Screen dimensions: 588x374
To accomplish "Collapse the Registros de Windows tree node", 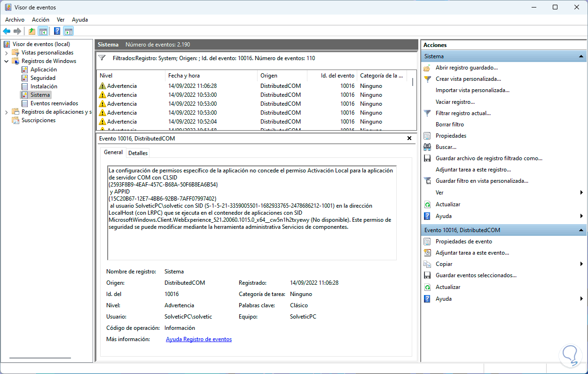I will (x=6, y=61).
